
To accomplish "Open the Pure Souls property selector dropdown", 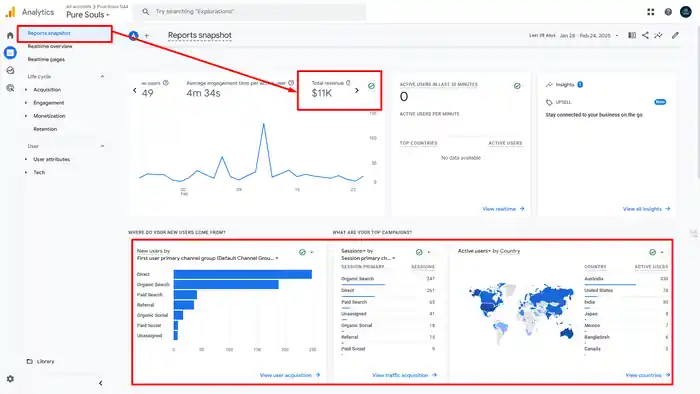I will pyautogui.click(x=88, y=15).
